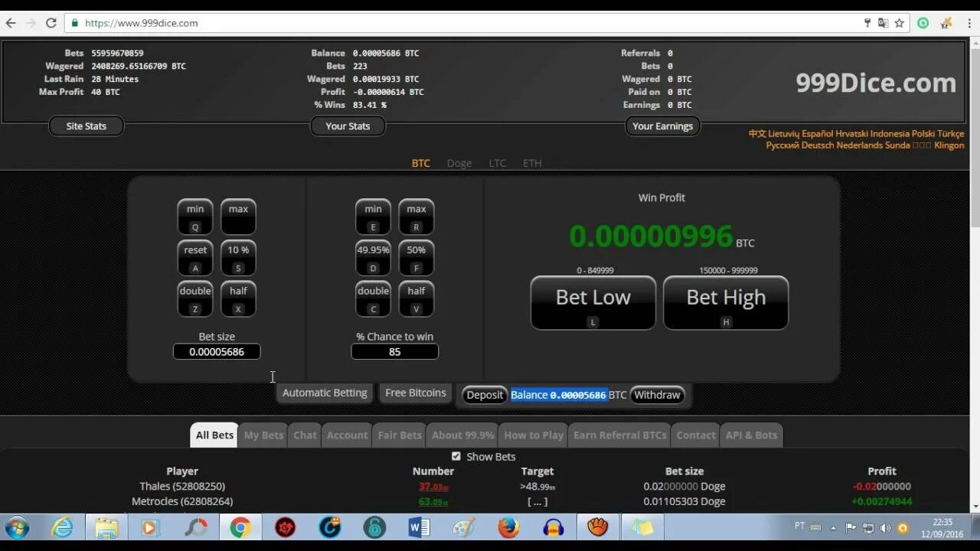
Task: Switch currency to LTC
Action: click(x=498, y=163)
